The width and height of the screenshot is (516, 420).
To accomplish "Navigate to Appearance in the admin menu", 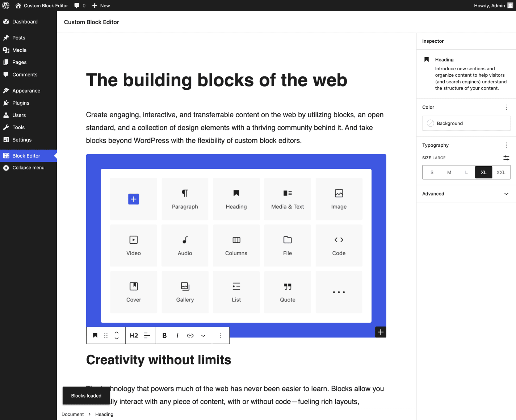I will pos(26,91).
